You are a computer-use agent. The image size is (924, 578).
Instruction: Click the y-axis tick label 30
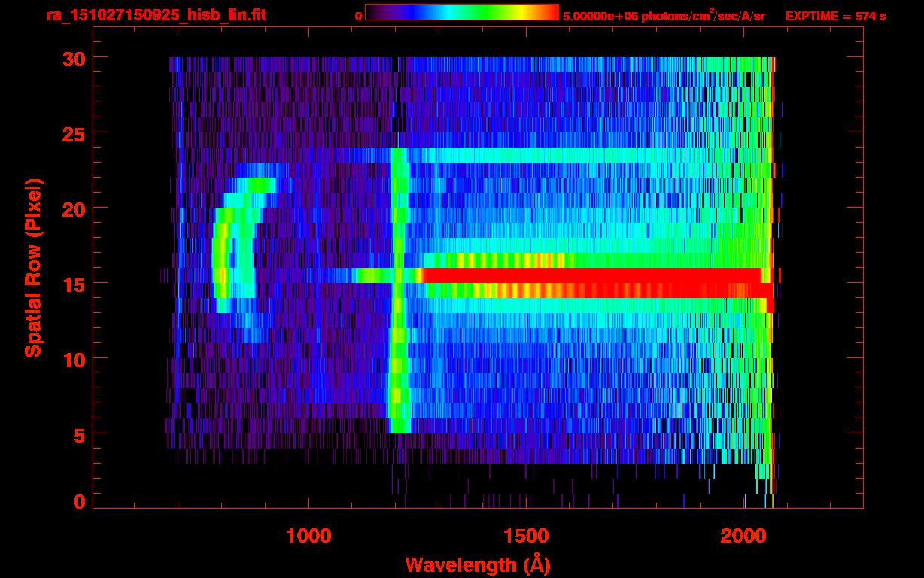tap(72, 58)
